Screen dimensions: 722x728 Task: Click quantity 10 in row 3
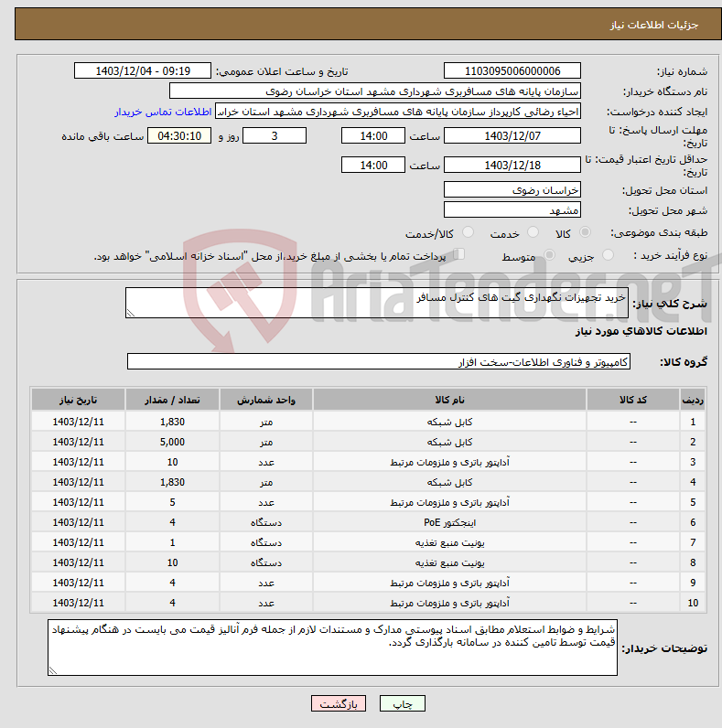[172, 462]
